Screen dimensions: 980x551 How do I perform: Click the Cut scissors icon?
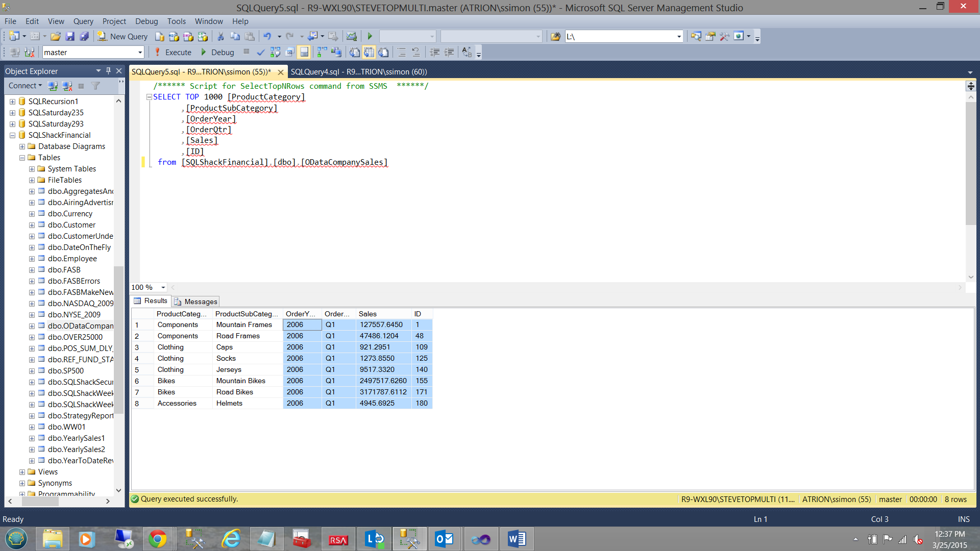click(220, 36)
